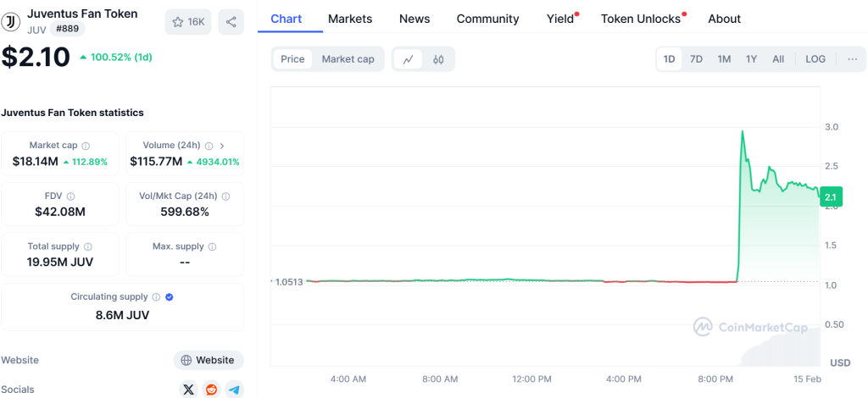The height and width of the screenshot is (398, 868).
Task: Open the Token Unlocks tab
Action: [641, 19]
